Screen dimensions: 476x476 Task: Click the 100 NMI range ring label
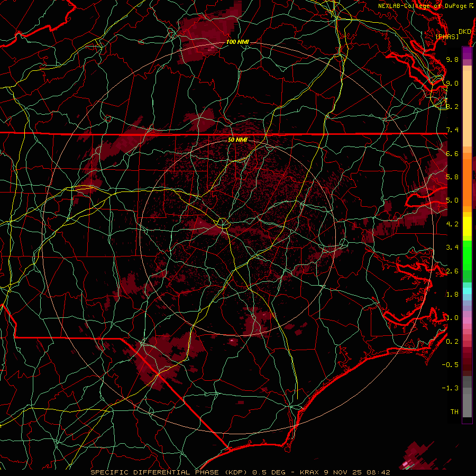(x=237, y=42)
